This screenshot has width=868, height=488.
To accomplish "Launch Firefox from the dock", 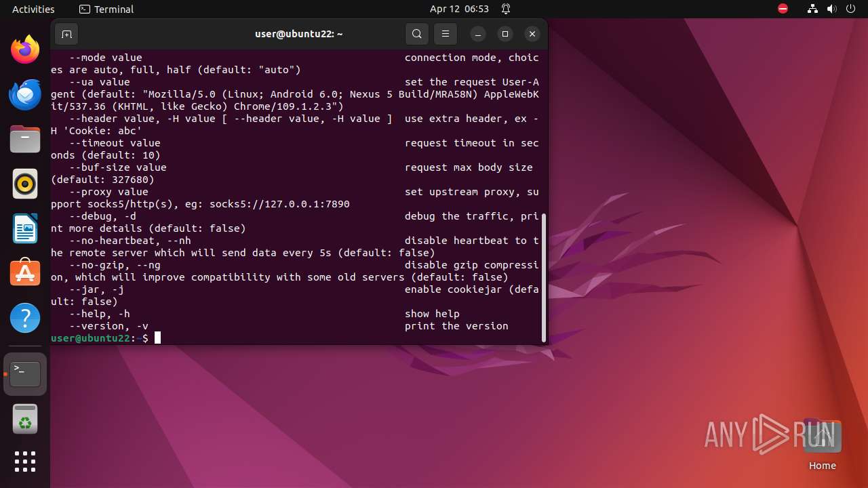I will [25, 49].
